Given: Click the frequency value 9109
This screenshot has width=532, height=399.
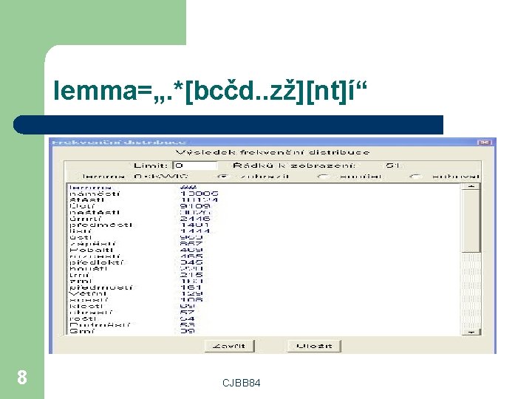Looking at the screenshot, I should (x=195, y=206).
